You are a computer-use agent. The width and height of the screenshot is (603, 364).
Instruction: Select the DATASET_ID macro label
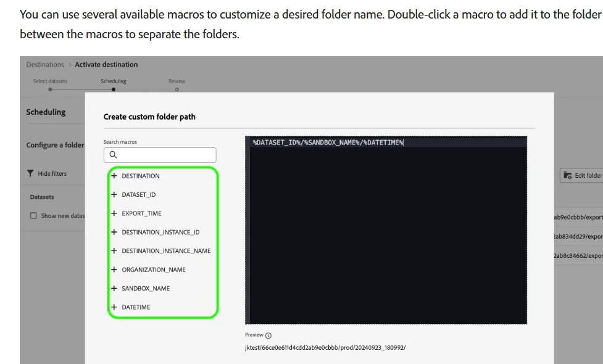point(139,194)
